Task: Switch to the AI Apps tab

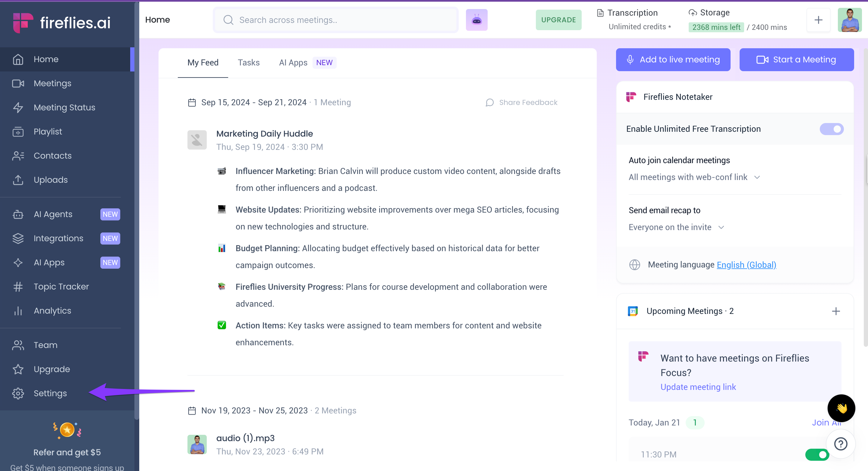Action: click(293, 63)
